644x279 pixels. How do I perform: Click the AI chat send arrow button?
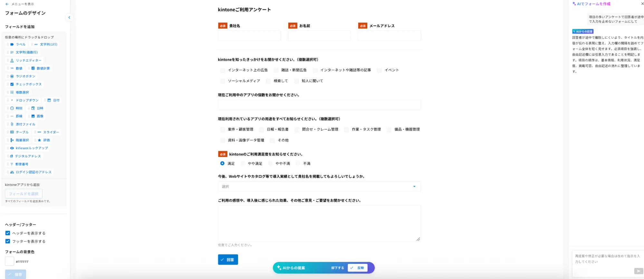coord(639,271)
